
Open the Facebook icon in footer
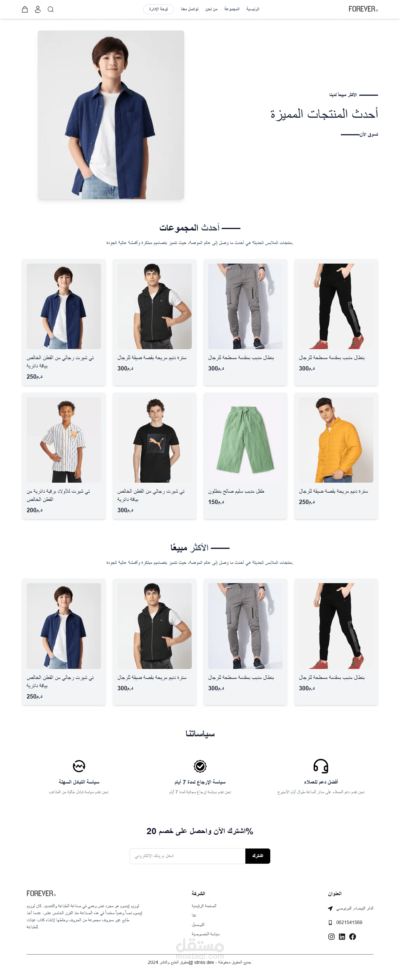tap(353, 936)
